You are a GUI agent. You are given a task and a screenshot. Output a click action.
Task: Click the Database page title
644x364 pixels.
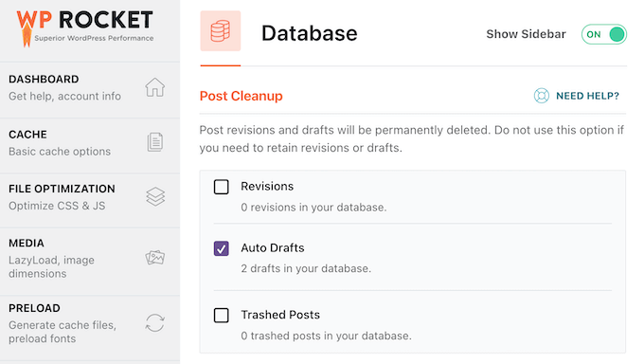pos(310,33)
